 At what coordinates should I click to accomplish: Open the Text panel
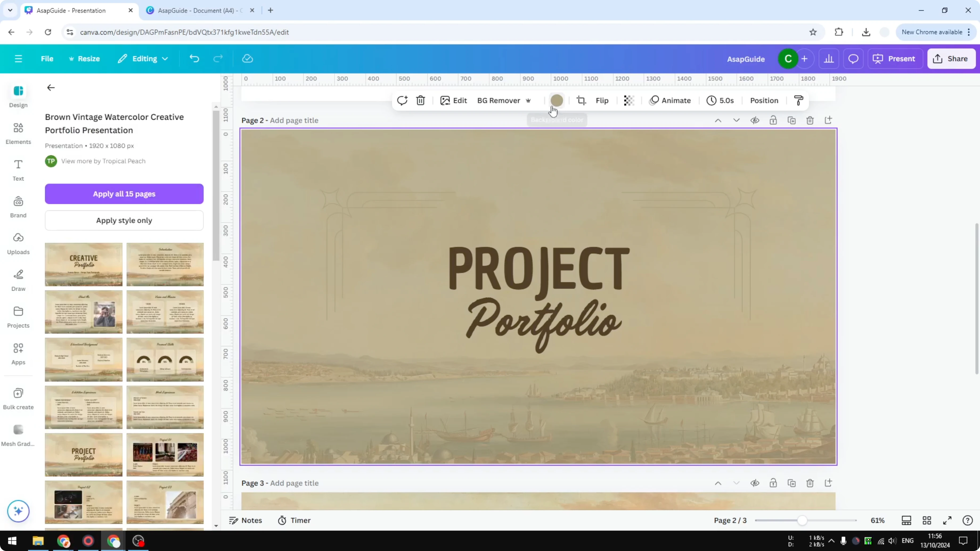tap(18, 170)
